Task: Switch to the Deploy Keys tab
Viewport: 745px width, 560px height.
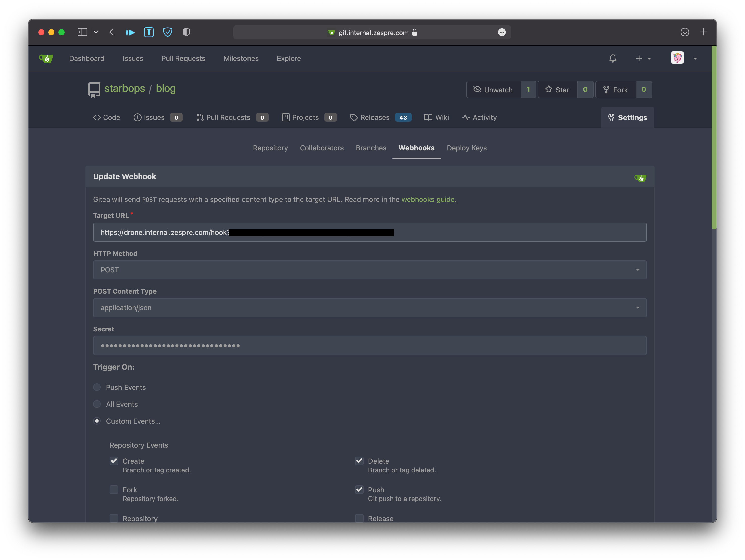Action: (467, 148)
